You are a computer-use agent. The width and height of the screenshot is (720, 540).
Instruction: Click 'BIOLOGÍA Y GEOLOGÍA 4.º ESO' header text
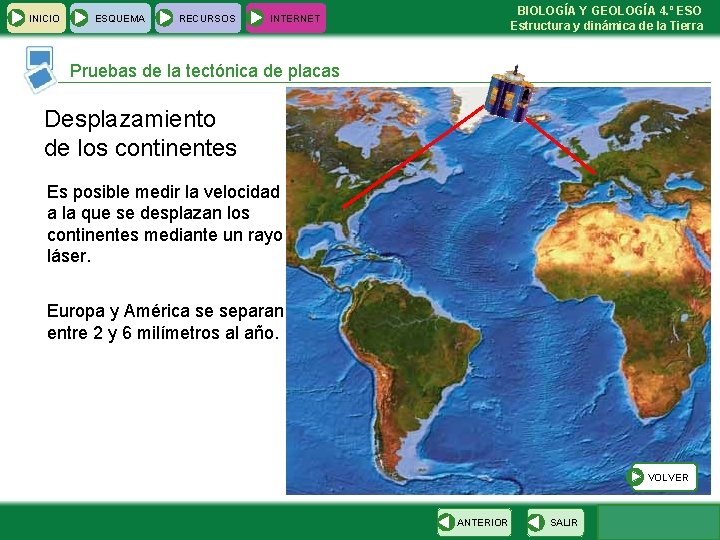point(609,11)
